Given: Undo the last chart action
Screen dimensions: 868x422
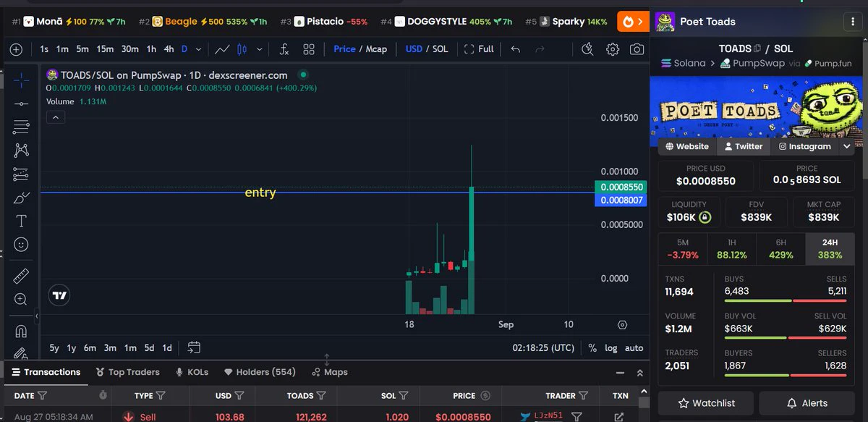Looking at the screenshot, I should pyautogui.click(x=515, y=49).
